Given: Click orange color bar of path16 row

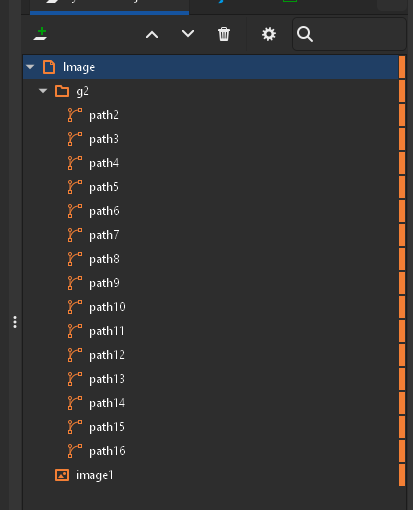Looking at the screenshot, I should [x=402, y=451].
